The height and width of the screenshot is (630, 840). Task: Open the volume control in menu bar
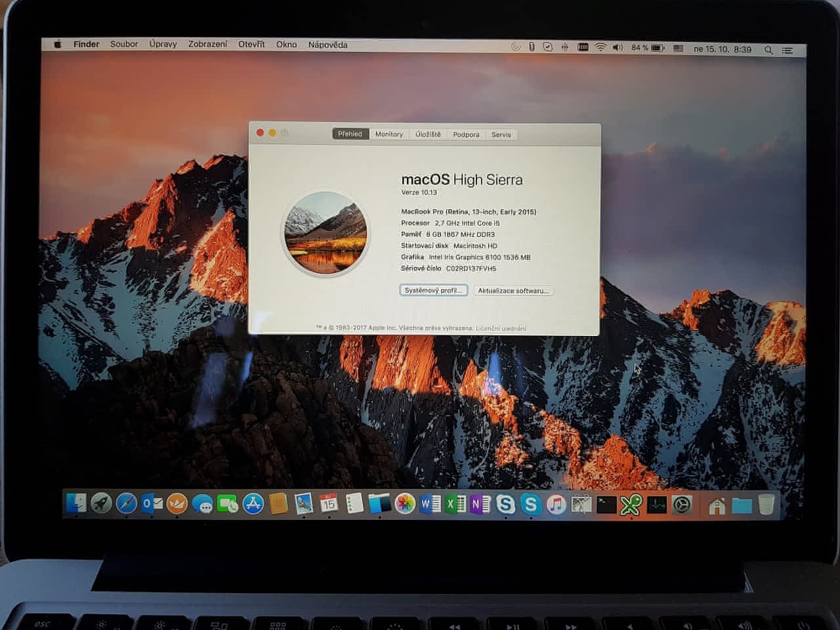pyautogui.click(x=618, y=48)
